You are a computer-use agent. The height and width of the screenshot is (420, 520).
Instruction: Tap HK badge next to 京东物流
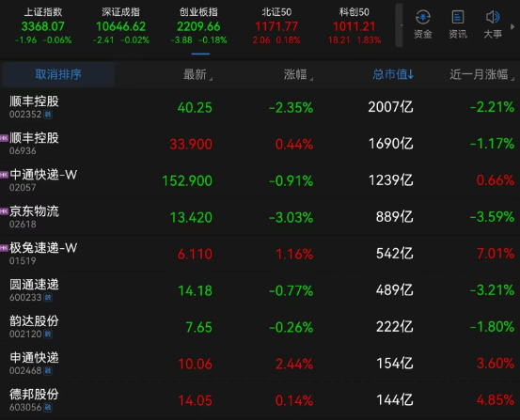pos(4,211)
